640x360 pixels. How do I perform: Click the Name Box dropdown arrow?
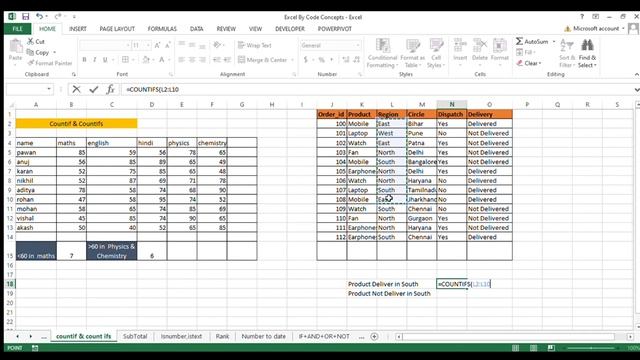tap(49, 89)
